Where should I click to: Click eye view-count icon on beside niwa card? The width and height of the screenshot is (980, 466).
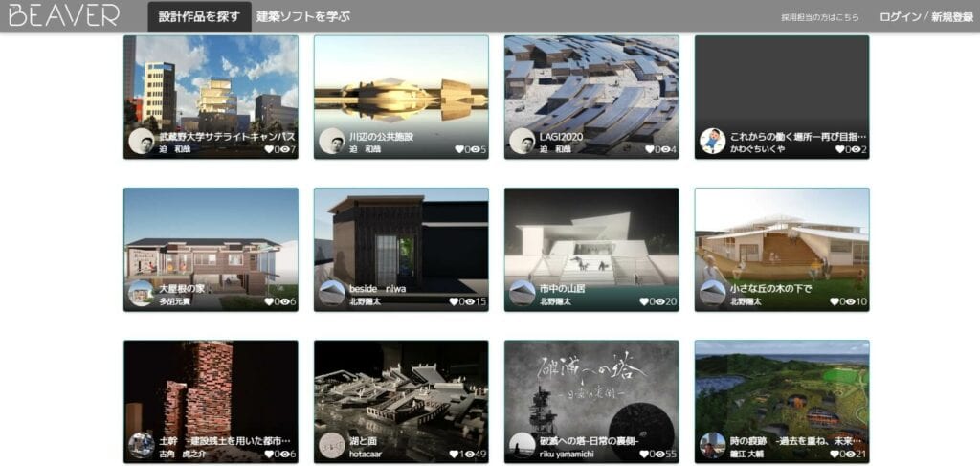[469, 301]
